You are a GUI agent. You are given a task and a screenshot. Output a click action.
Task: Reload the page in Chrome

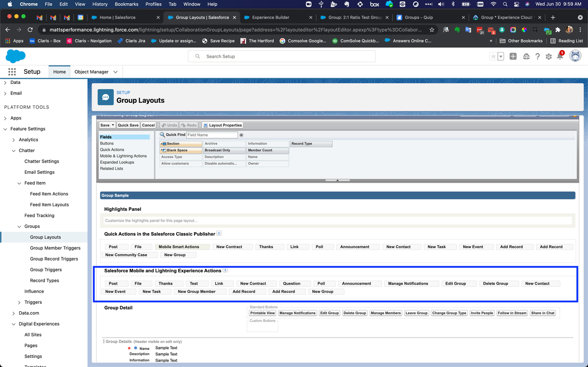[x=30, y=29]
